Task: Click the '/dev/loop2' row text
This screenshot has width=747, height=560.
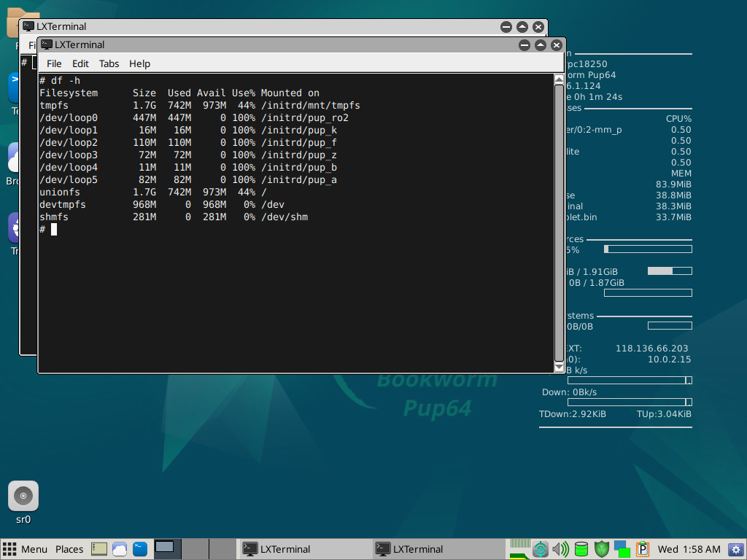Action: click(x=69, y=142)
